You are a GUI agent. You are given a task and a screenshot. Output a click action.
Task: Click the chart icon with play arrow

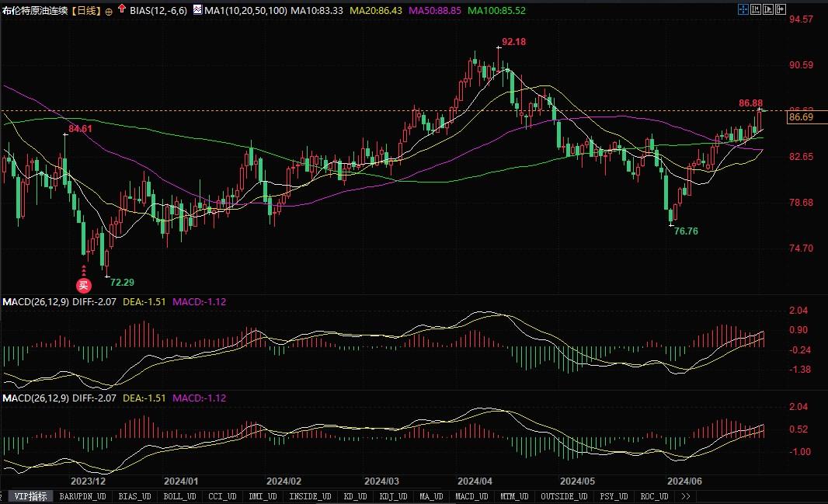[769, 10]
